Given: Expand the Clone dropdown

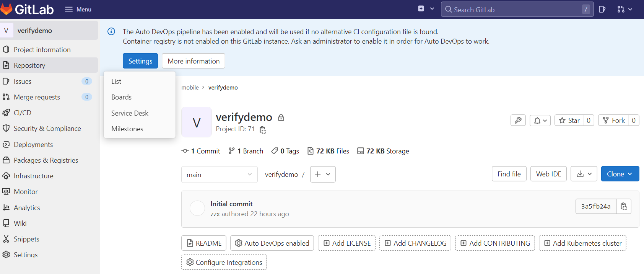Looking at the screenshot, I should (620, 174).
